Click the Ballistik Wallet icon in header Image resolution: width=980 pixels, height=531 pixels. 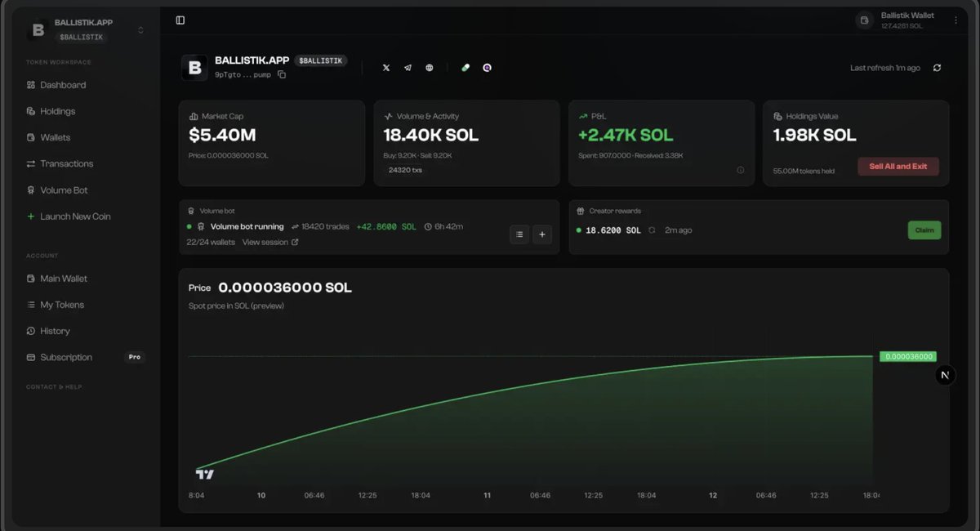(865, 20)
